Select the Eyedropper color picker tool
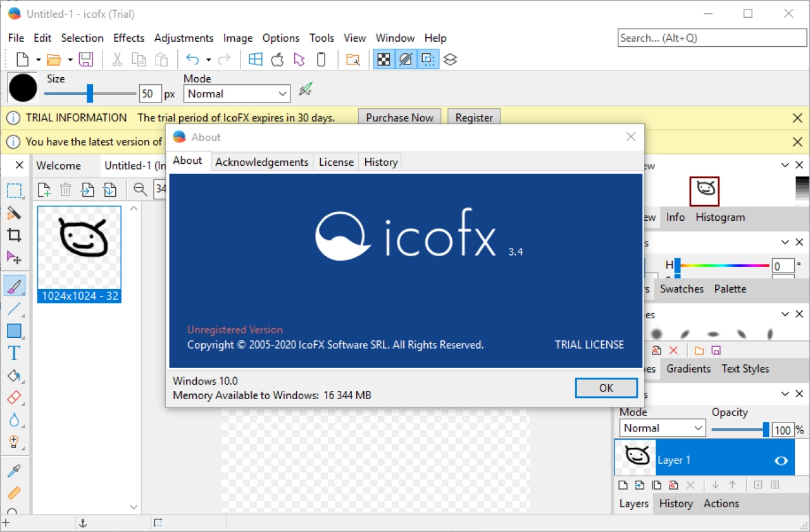Viewport: 810px width, 532px height. [14, 471]
